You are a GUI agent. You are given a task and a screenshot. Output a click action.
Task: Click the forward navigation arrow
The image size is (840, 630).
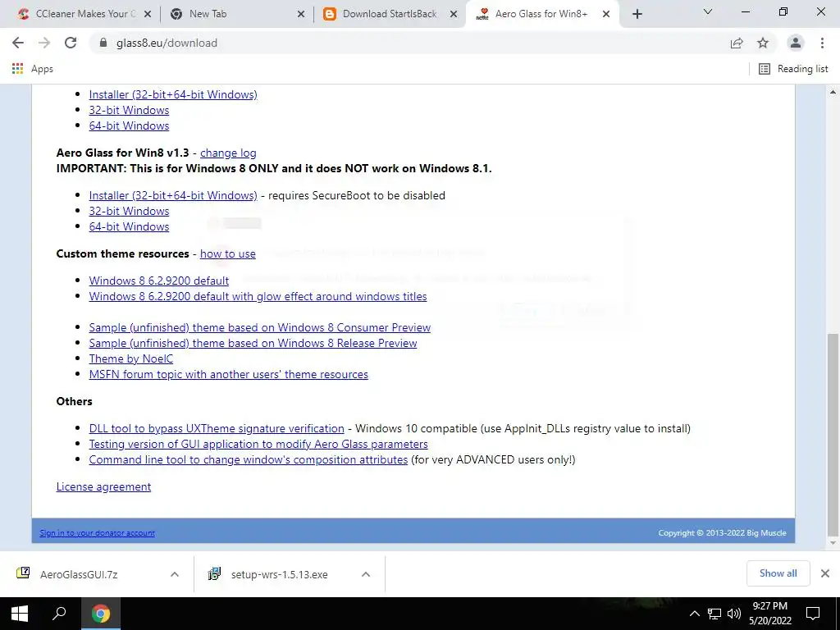coord(44,43)
